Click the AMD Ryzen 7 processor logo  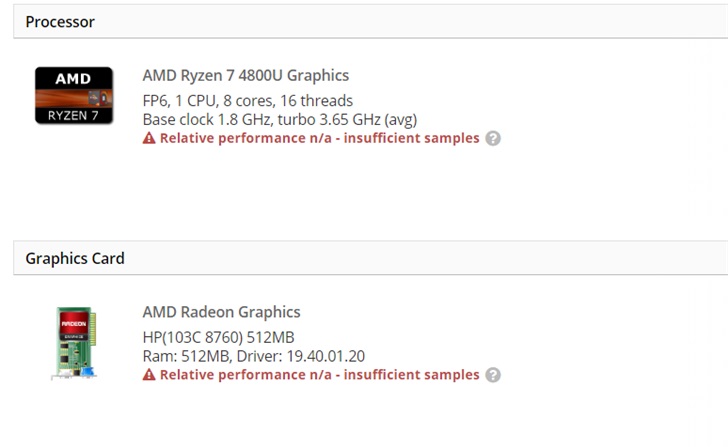(74, 96)
